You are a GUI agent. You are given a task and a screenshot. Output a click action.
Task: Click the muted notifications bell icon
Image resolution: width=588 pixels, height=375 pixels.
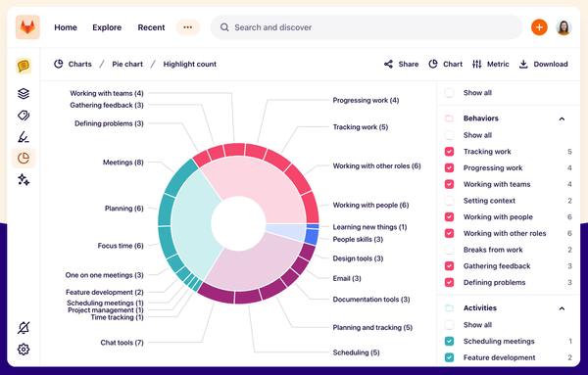pyautogui.click(x=24, y=328)
